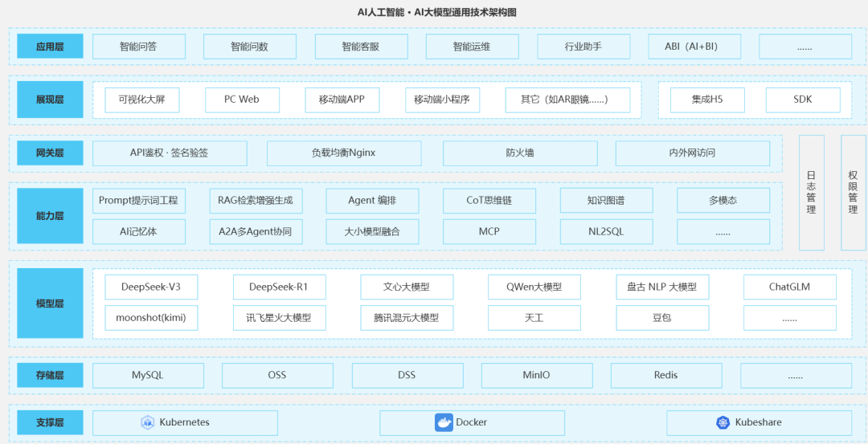Click the 行业助手 box
This screenshot has width=868, height=444.
coord(583,47)
